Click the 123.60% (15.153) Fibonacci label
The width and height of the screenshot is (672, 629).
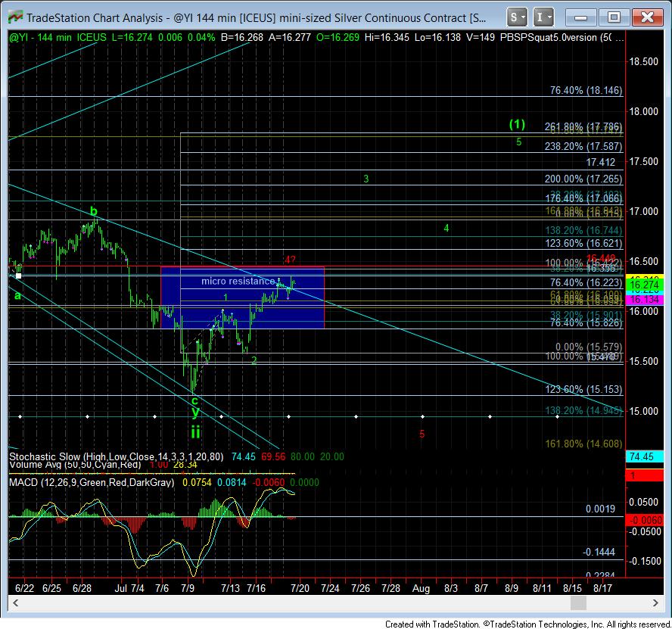pos(583,389)
